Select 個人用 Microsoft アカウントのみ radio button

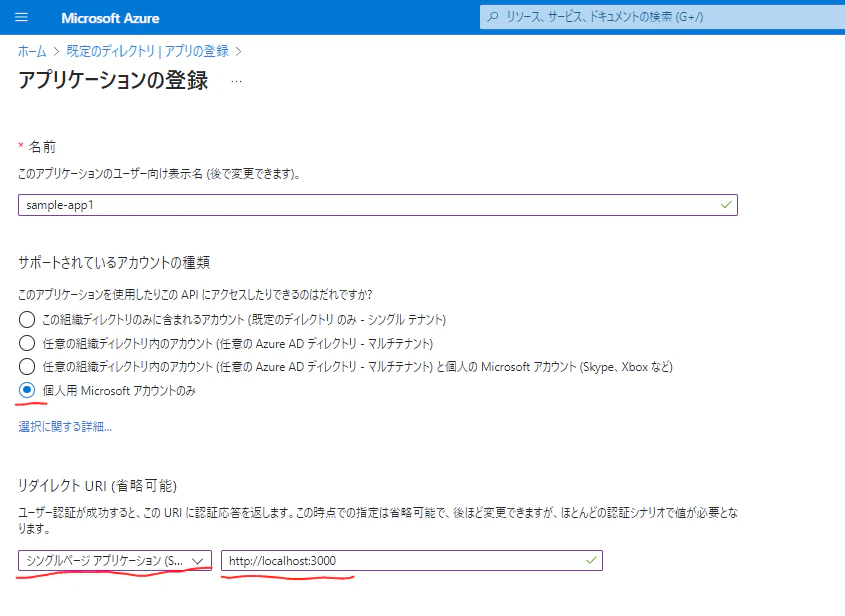pyautogui.click(x=26, y=390)
